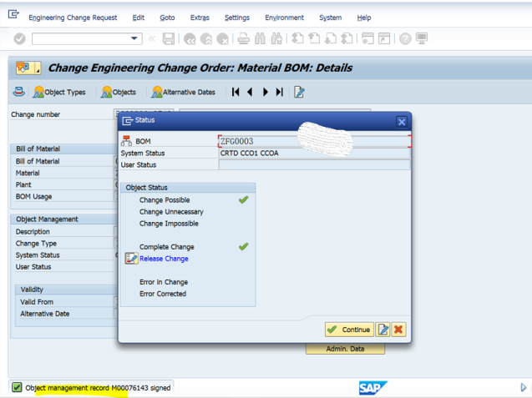Click the Back navigation icon
The image size is (532, 398).
pyautogui.click(x=190, y=39)
